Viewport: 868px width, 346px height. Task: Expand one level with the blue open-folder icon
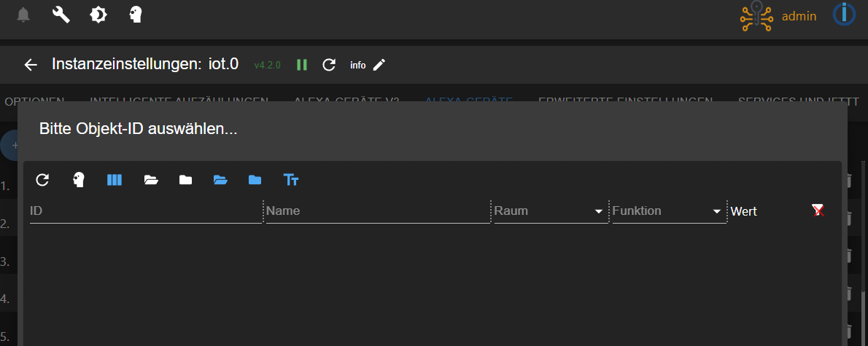click(x=220, y=180)
